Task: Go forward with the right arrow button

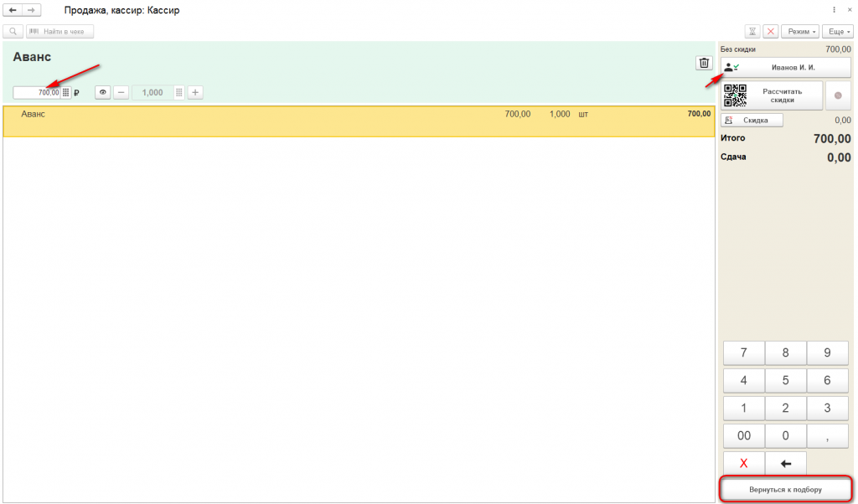Action: click(31, 10)
